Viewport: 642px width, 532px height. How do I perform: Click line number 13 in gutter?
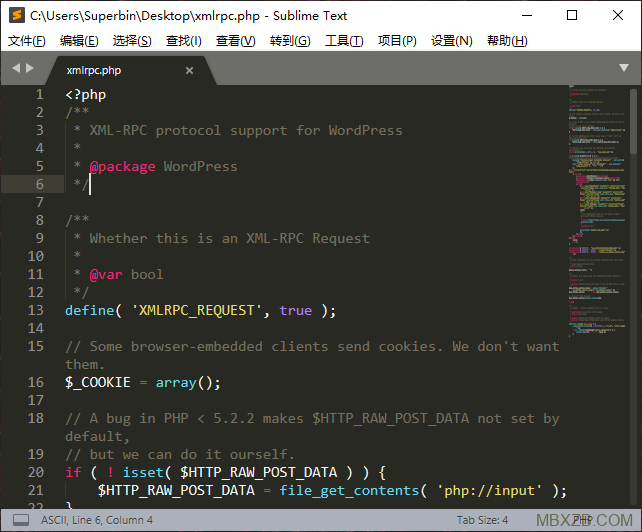point(36,310)
